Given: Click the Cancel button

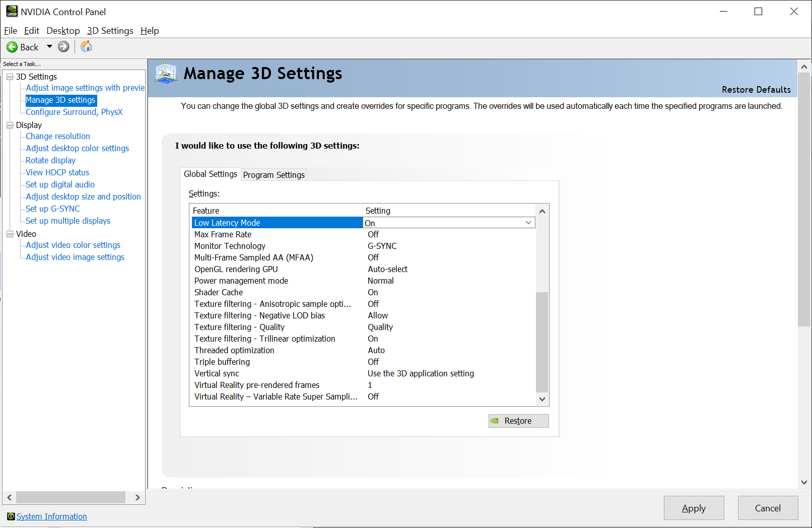Looking at the screenshot, I should (x=768, y=508).
